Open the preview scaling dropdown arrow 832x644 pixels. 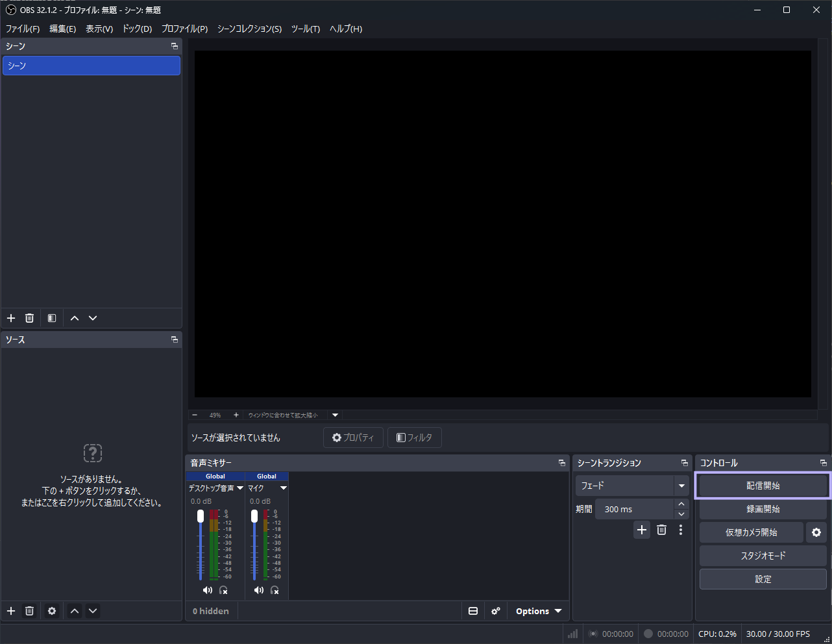click(336, 415)
